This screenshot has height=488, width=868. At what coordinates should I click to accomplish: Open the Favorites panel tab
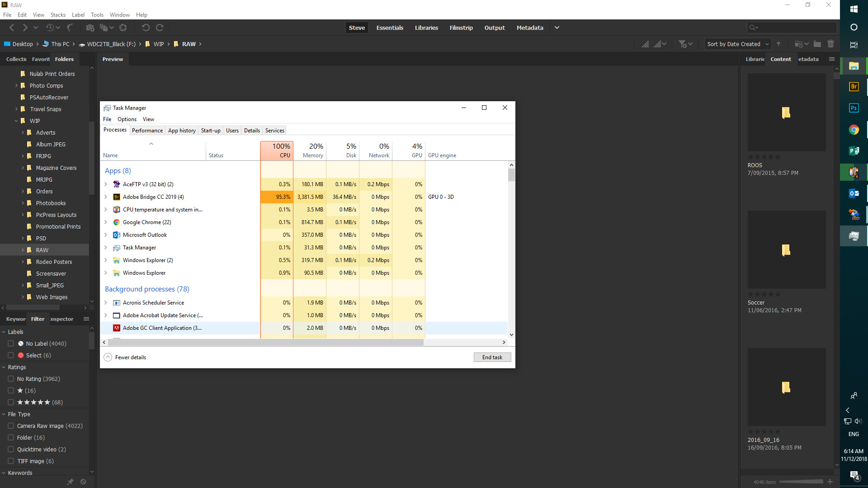coord(41,59)
